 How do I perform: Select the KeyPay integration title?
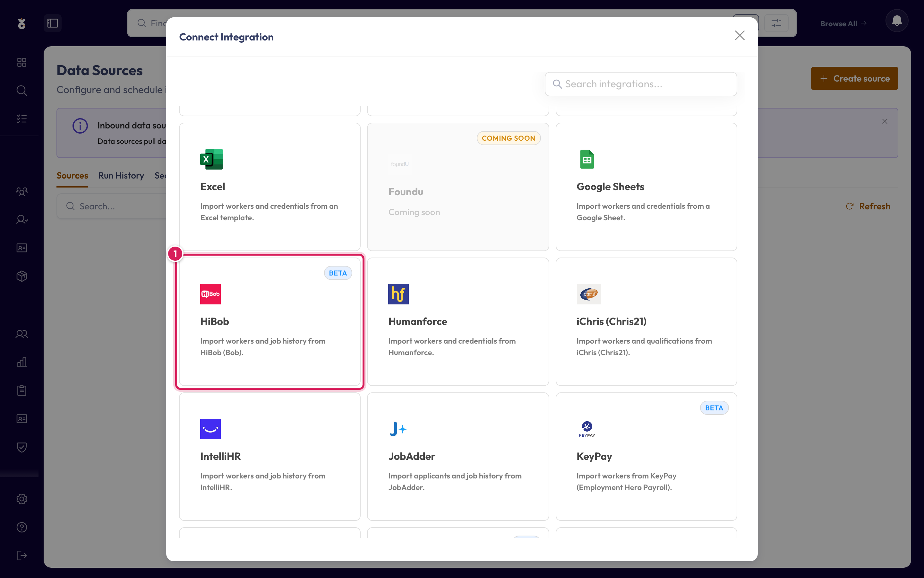[x=594, y=456]
